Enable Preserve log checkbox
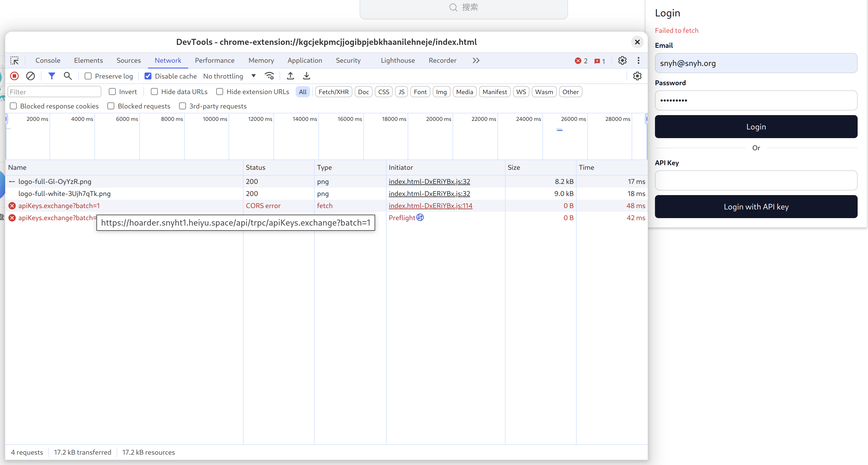 tap(88, 76)
